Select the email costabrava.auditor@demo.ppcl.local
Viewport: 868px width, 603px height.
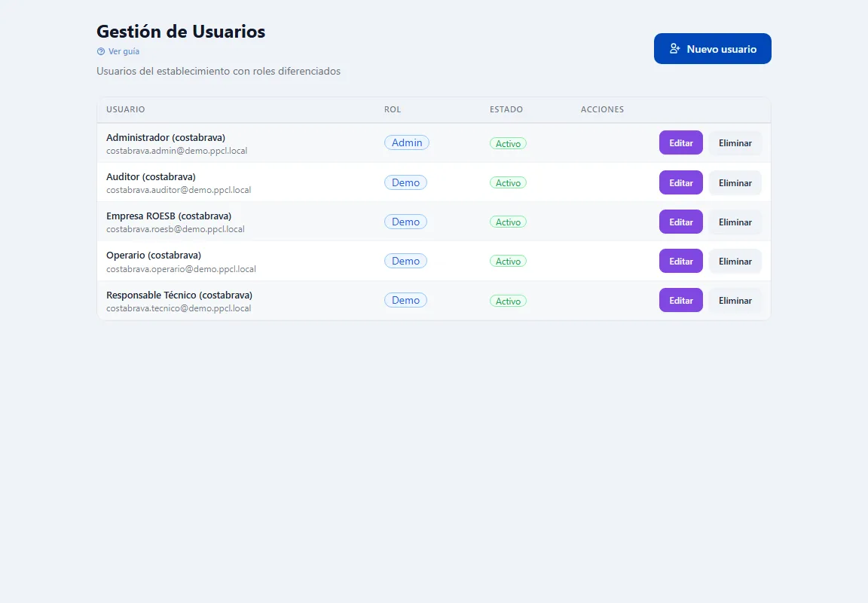click(x=179, y=190)
